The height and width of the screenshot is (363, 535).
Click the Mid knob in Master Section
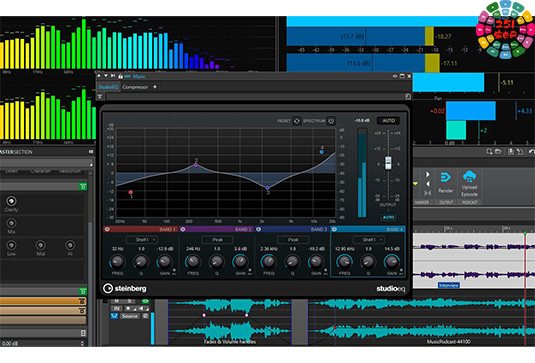click(41, 245)
